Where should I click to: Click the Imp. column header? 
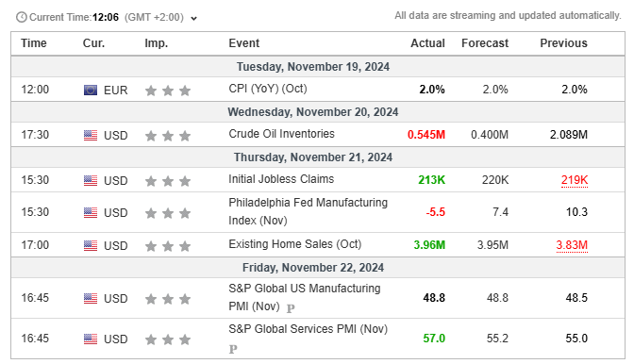click(156, 43)
